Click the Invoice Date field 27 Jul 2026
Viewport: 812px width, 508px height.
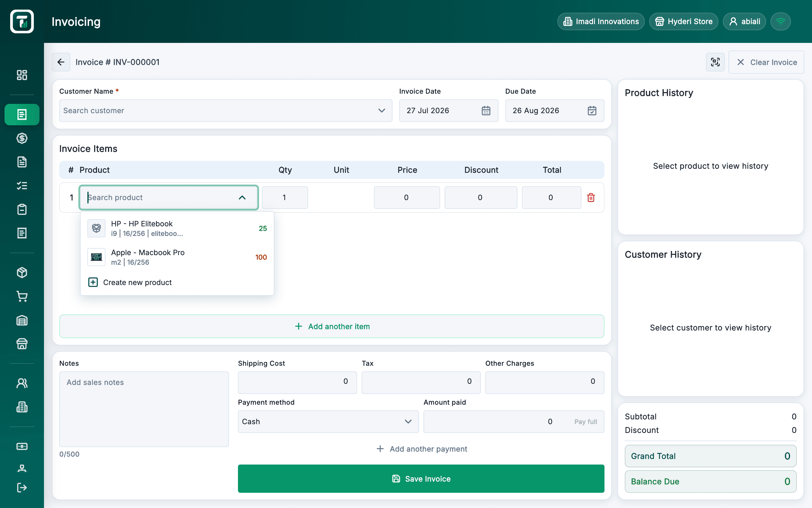click(x=449, y=111)
